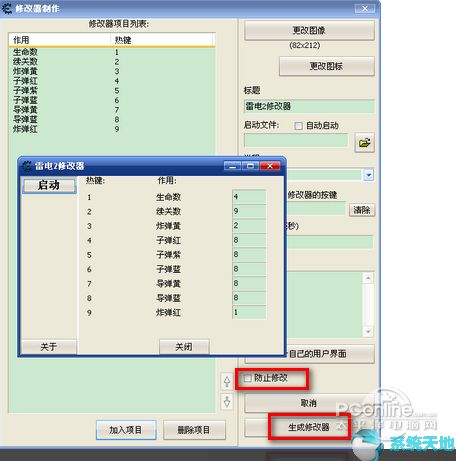
Task: Open the process dropdown arrow
Action: coord(369,175)
